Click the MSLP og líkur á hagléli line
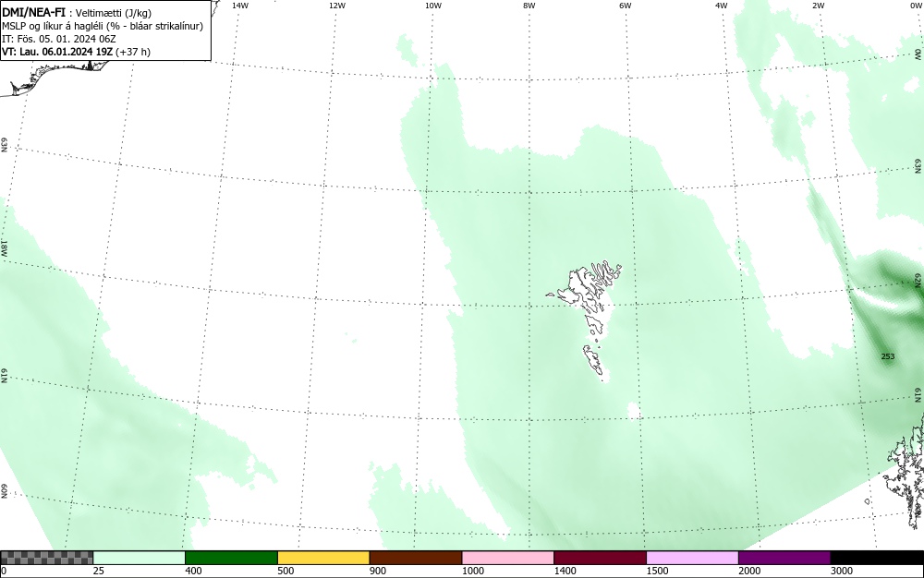 click(x=103, y=26)
